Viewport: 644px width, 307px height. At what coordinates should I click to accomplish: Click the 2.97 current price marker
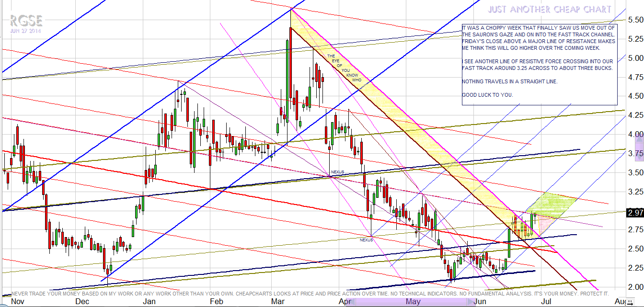point(634,213)
